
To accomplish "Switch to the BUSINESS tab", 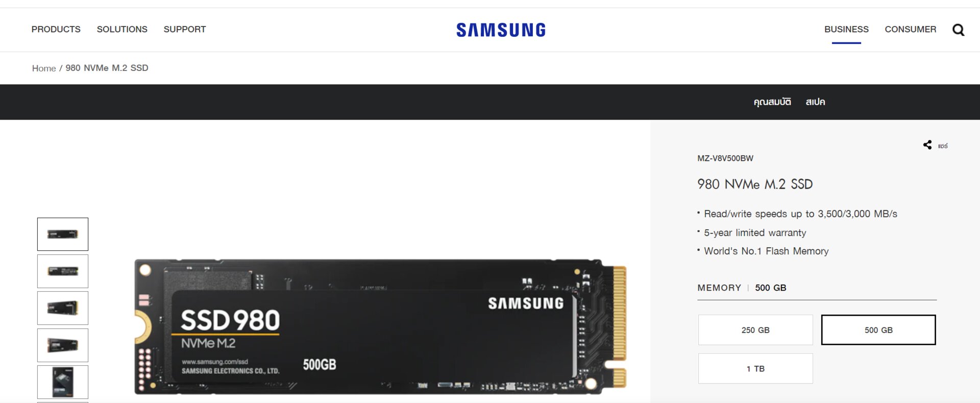I will pyautogui.click(x=846, y=29).
